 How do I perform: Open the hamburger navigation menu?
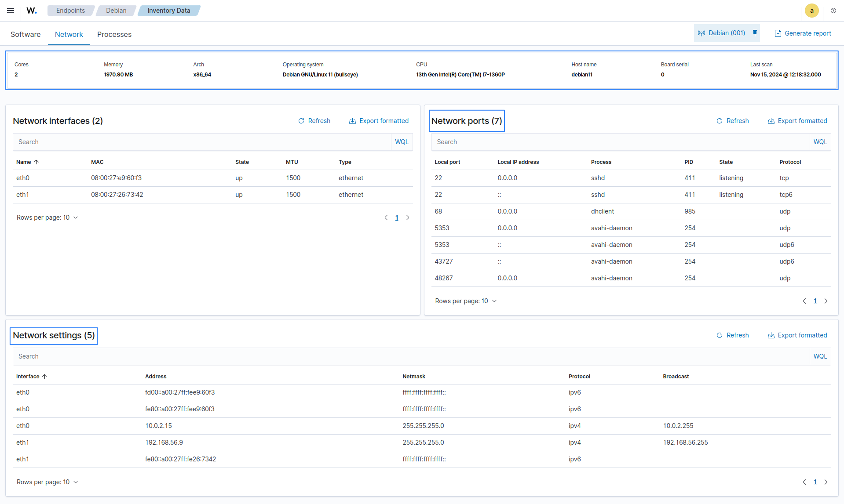[x=11, y=11]
